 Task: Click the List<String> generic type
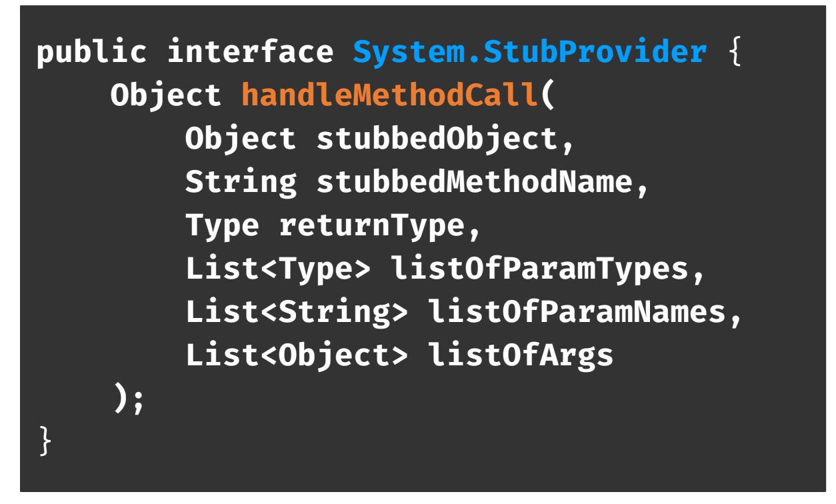pyautogui.click(x=296, y=313)
